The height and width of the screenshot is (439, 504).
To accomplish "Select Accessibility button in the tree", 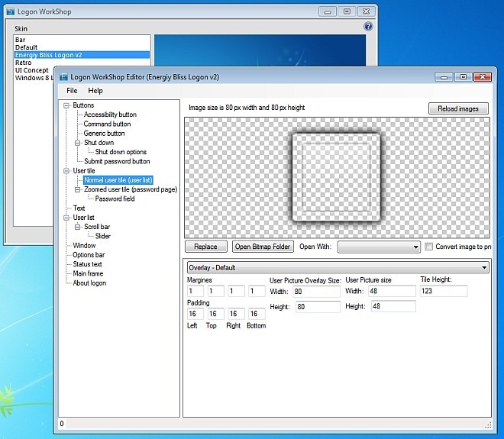I will pyautogui.click(x=110, y=115).
